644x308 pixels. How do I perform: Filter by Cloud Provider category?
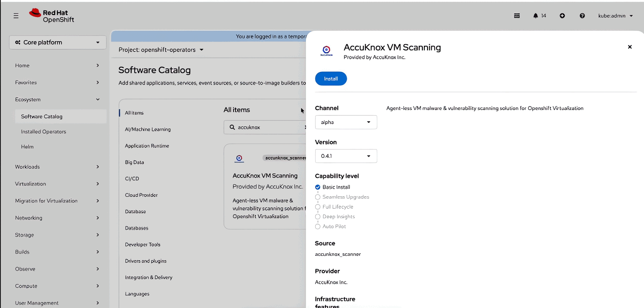141,195
